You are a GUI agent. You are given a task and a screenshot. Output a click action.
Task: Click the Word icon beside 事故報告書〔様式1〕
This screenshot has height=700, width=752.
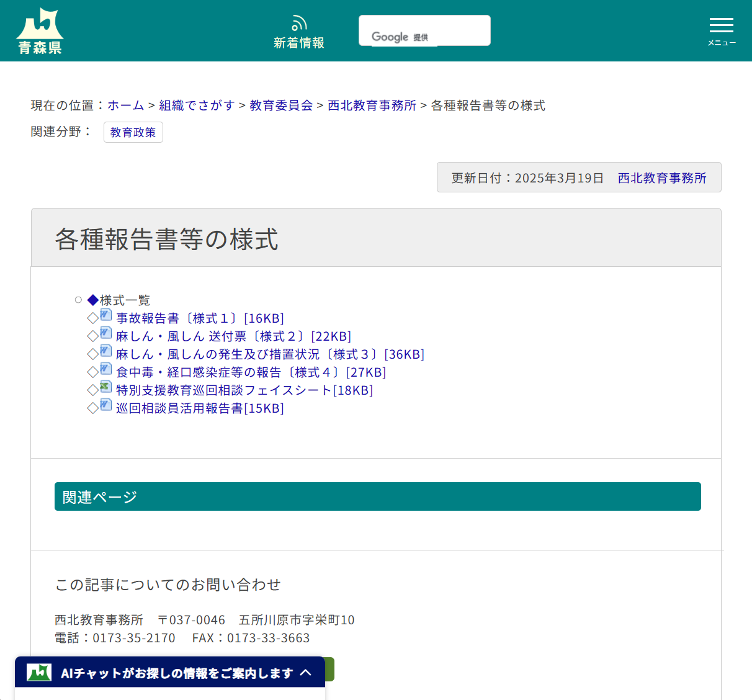(105, 315)
